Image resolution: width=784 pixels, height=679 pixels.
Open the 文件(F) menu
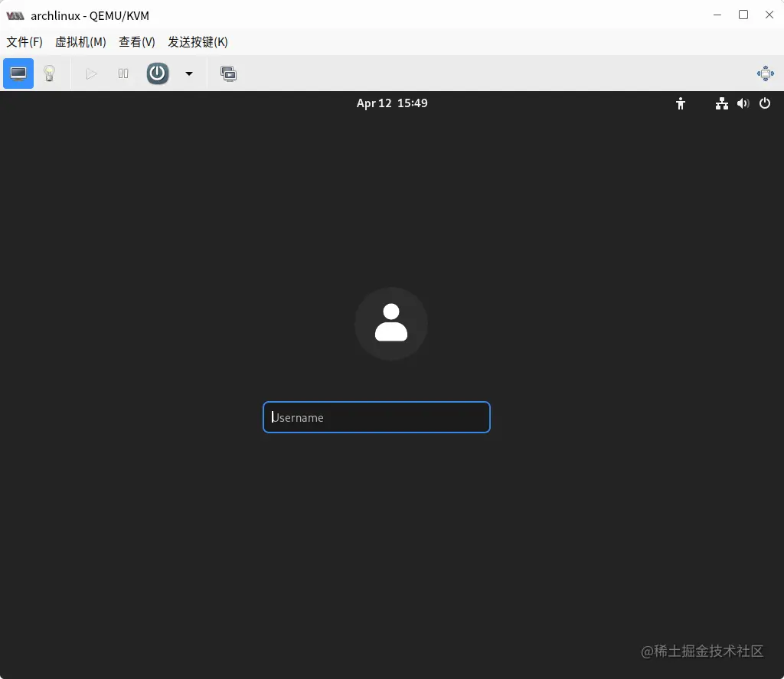click(24, 42)
